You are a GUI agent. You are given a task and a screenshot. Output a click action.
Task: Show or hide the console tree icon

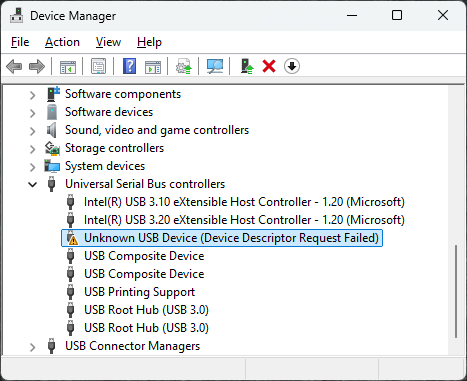[x=68, y=66]
